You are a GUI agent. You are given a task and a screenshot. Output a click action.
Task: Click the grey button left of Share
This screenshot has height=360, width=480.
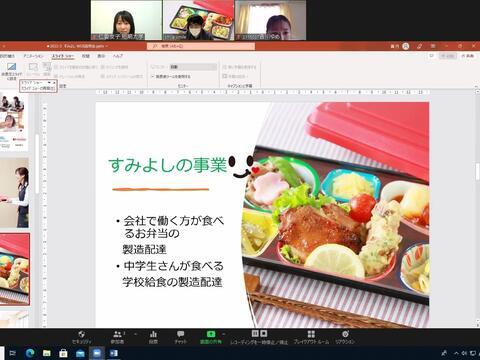pos(448,56)
